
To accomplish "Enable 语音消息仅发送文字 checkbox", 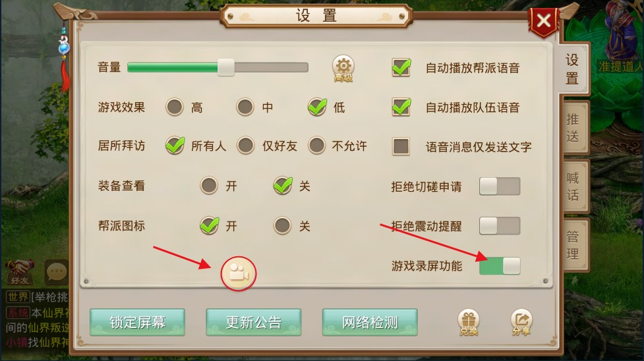I will [401, 146].
